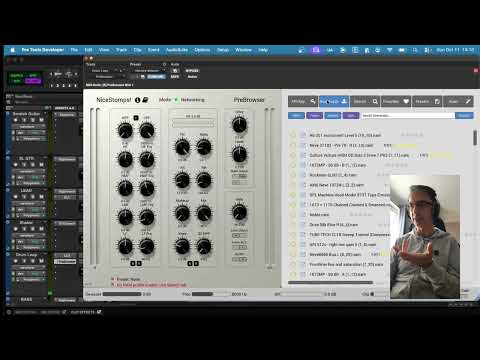Adjust the Freq slider in the bottom bar

pyautogui.click(x=211, y=294)
